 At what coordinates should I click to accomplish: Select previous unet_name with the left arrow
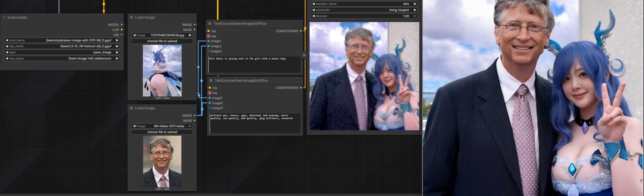7,40
